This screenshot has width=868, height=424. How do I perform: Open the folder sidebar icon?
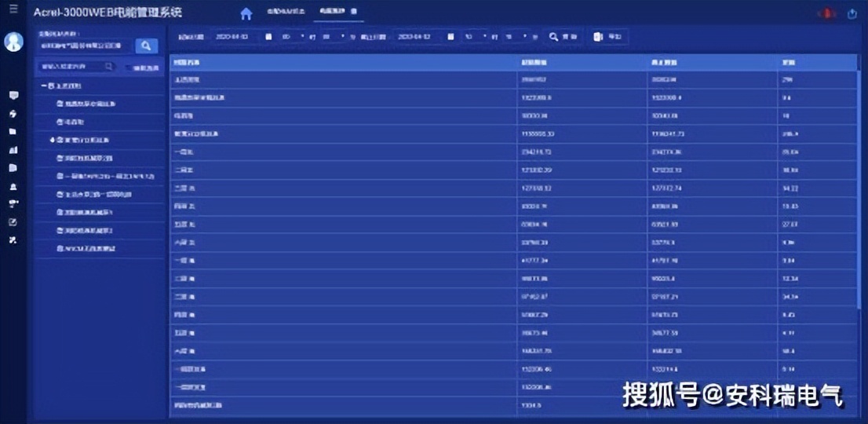click(13, 132)
